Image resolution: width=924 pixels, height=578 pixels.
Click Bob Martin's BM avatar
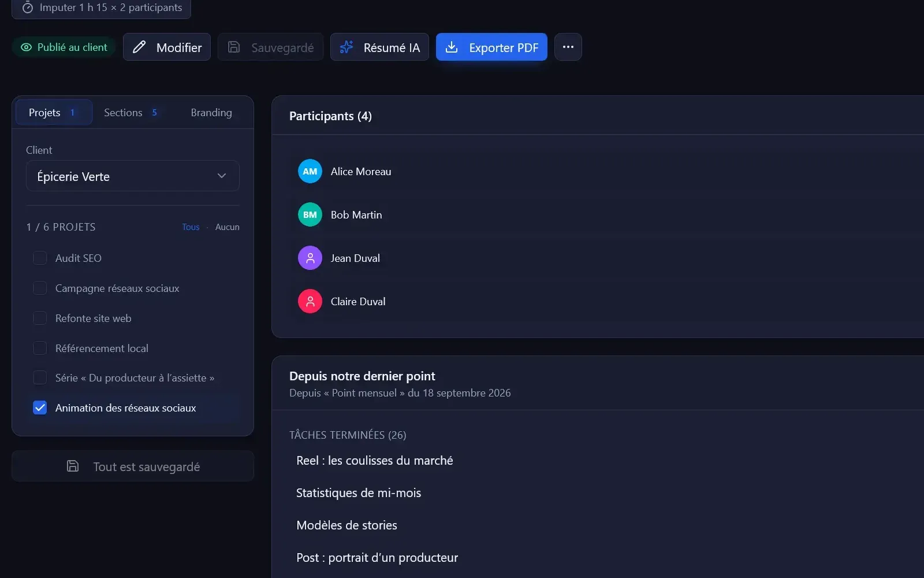[x=310, y=214]
